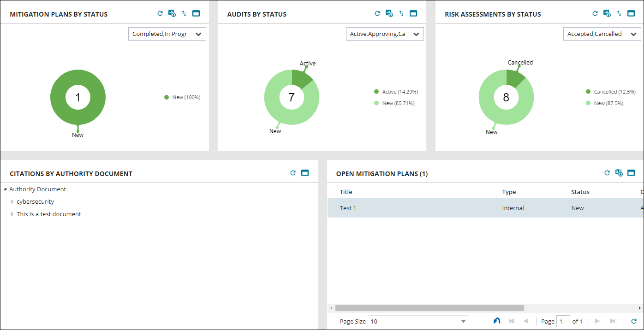Click the revert arrow in the grid footer
The width and height of the screenshot is (644, 330).
coord(497,321)
